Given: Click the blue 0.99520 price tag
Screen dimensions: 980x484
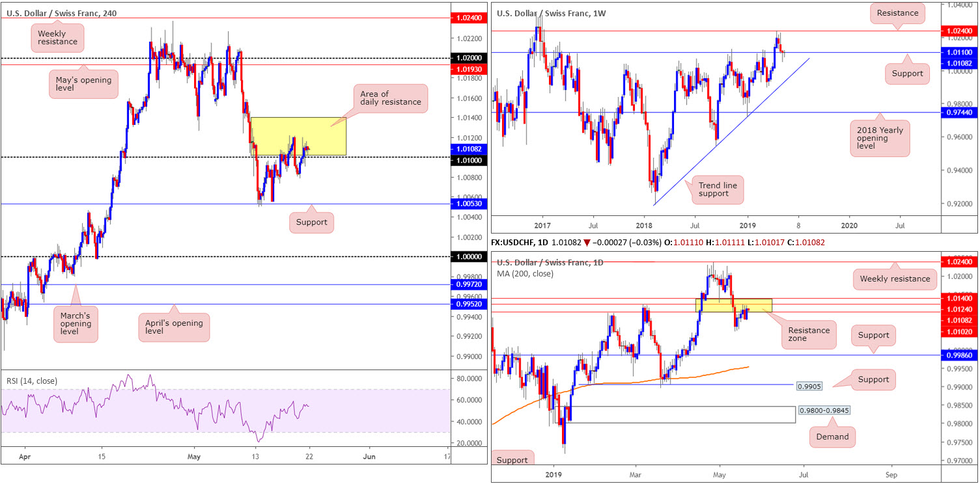Looking at the screenshot, I should pos(468,304).
